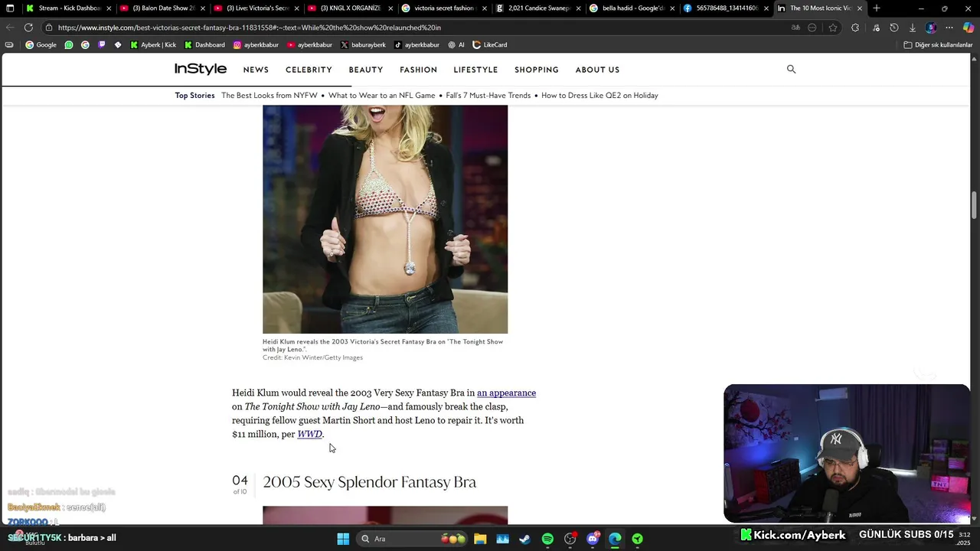The width and height of the screenshot is (980, 551).
Task: Follow the WWD hyperlink in the article
Action: (x=309, y=434)
